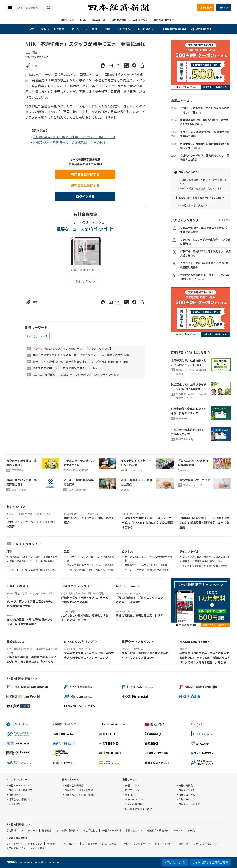Open the NIKKEI Tech Foresight logo link
The image size is (237, 868).
click(198, 686)
